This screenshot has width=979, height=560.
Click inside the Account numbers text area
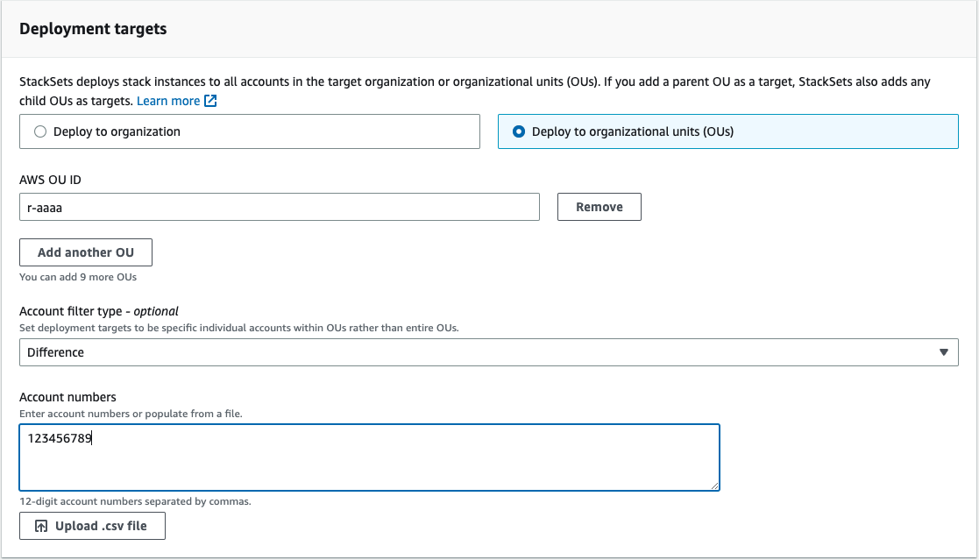tap(370, 457)
